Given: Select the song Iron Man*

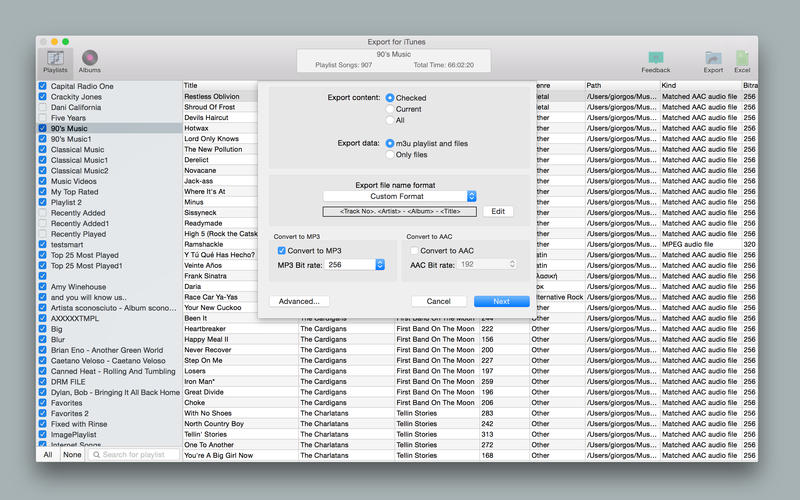Looking at the screenshot, I should click(x=199, y=382).
